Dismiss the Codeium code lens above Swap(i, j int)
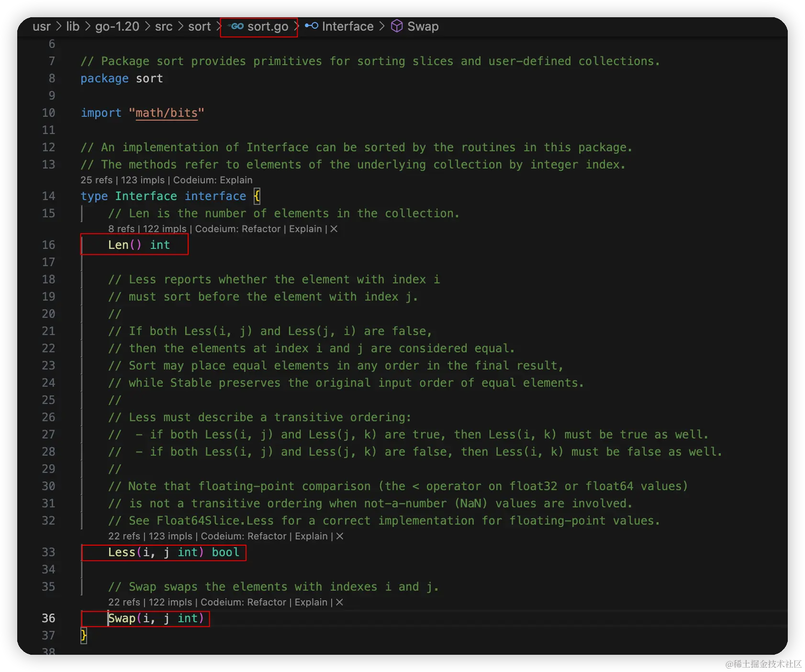 (x=339, y=602)
